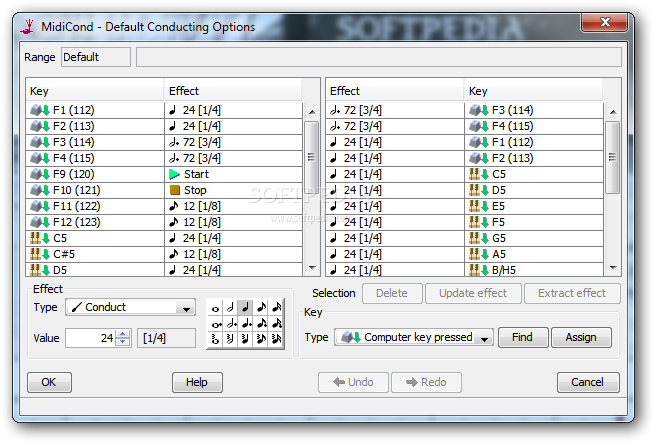
Task: Choose the dotted eighth note
Action: (x=261, y=323)
